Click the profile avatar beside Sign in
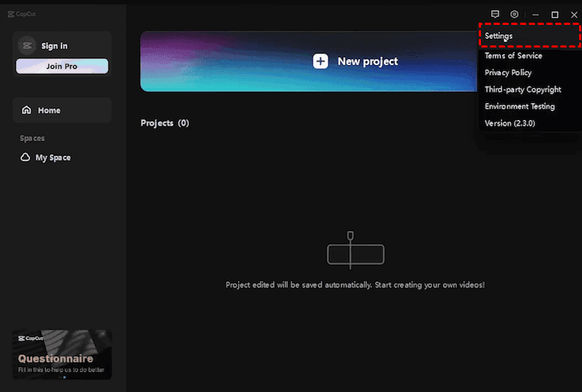Screen dimensions: 582x392 pyautogui.click(x=27, y=45)
